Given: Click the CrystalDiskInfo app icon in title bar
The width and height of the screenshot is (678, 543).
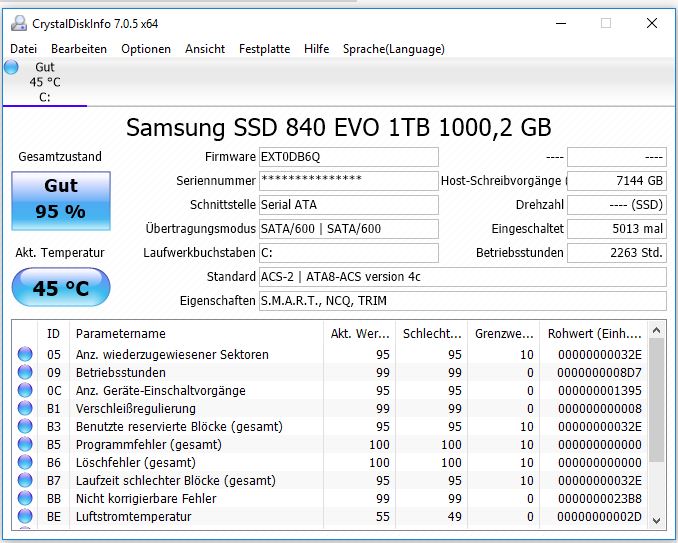Looking at the screenshot, I should (x=19, y=23).
